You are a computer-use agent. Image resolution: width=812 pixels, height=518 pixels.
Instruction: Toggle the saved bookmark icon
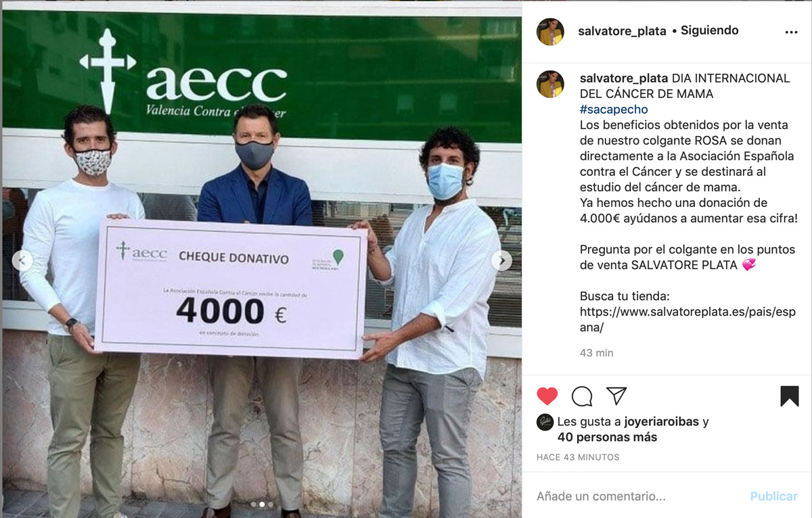point(789,396)
